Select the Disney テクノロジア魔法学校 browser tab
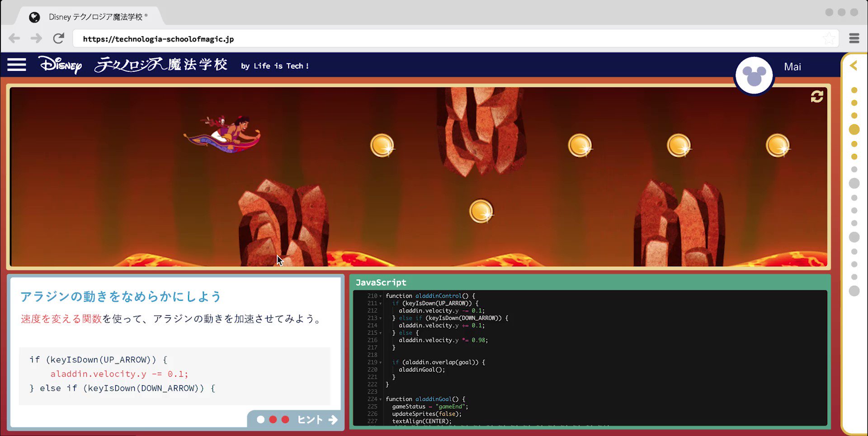Screen dimensions: 868x436 click(90, 17)
